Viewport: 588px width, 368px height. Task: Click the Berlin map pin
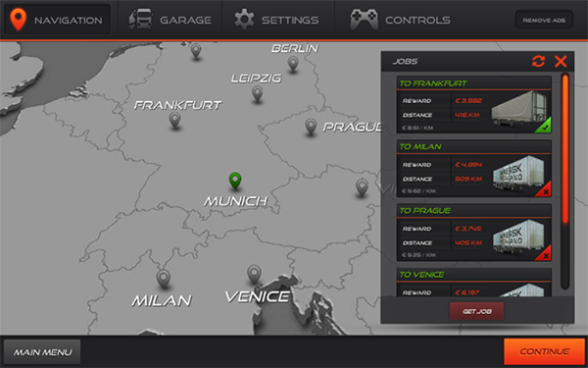pos(293,64)
